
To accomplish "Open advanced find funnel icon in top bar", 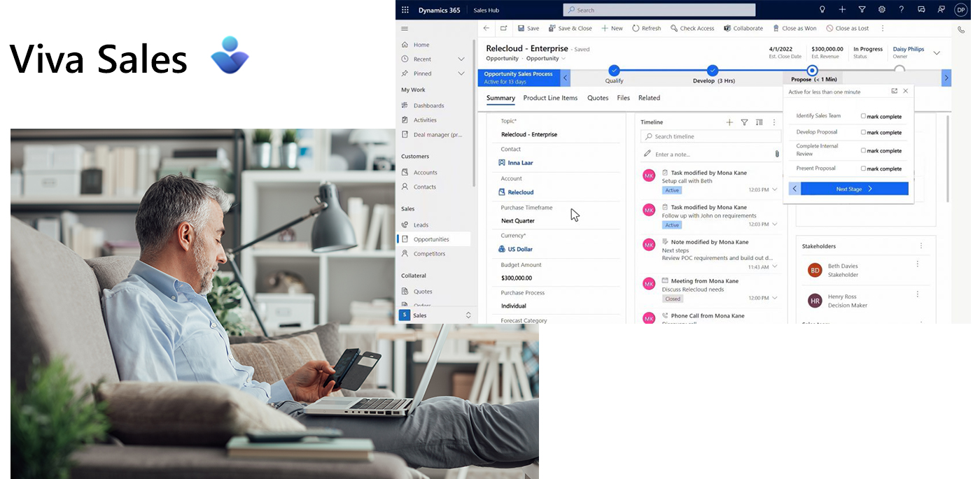I will 862,10.
